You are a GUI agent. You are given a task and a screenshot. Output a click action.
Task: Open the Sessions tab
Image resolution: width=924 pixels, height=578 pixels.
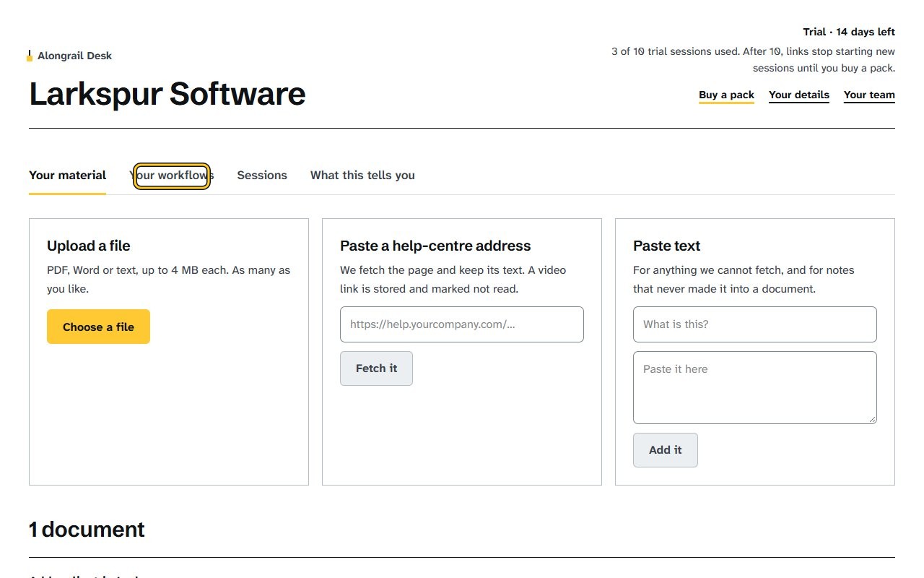point(262,176)
